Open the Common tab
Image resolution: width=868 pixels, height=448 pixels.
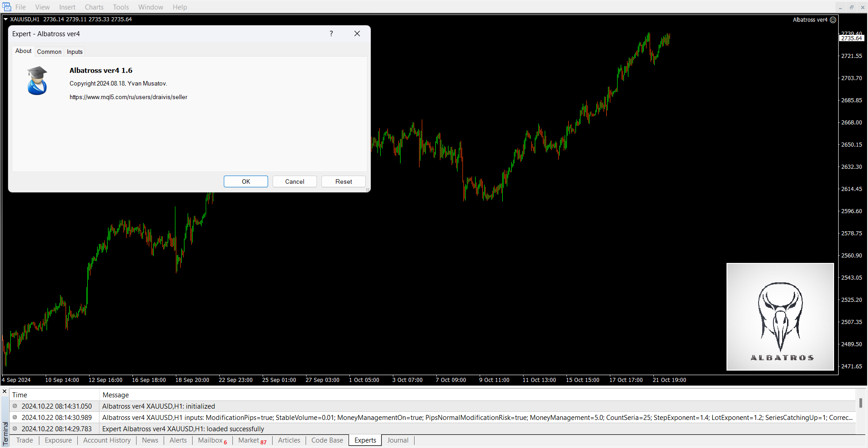[49, 52]
